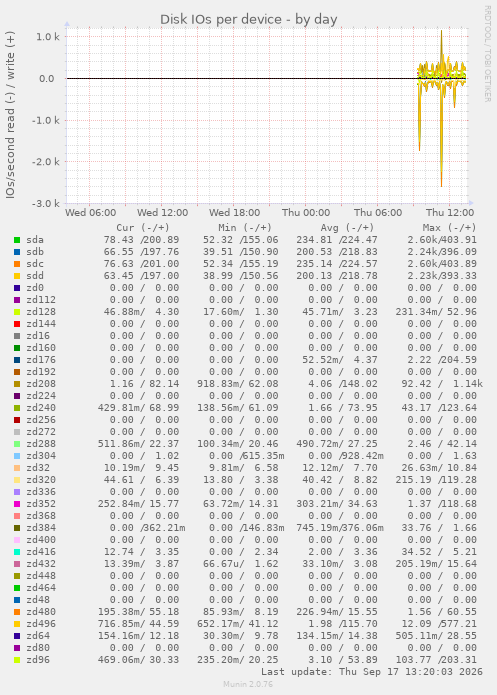
Task: Click zd64 current value '154.16m/ 12.18'
Action: pos(138,636)
